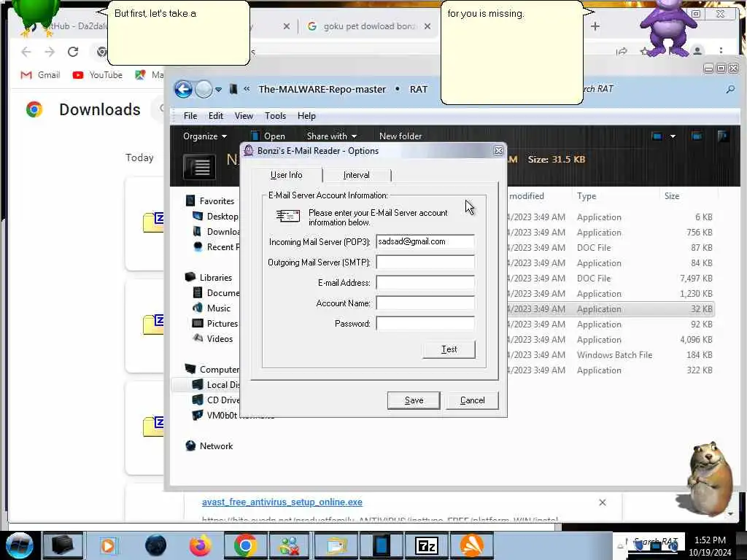Image resolution: width=747 pixels, height=560 pixels.
Task: Click the Test button
Action: (449, 349)
